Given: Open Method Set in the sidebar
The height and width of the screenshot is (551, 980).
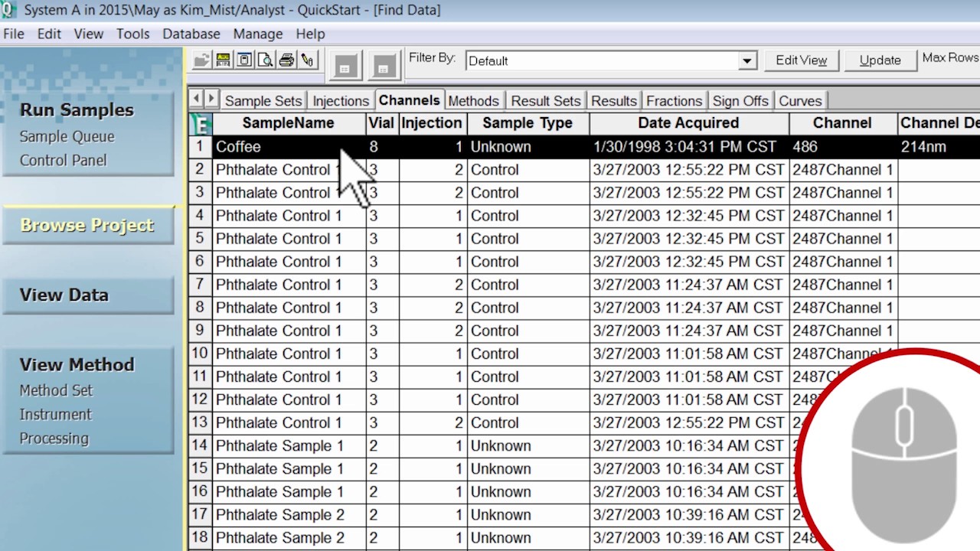Looking at the screenshot, I should [x=56, y=390].
